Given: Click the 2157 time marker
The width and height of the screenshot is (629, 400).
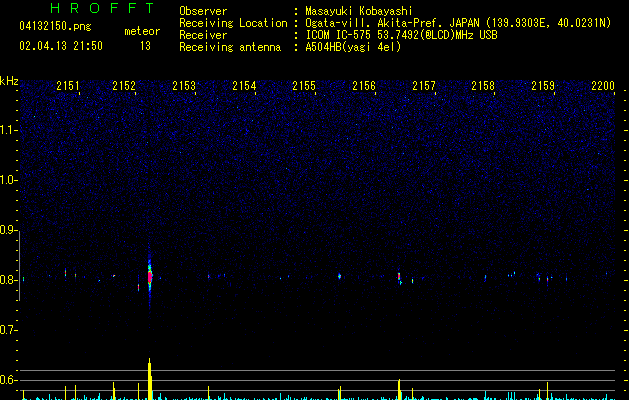Looking at the screenshot, I should [424, 86].
